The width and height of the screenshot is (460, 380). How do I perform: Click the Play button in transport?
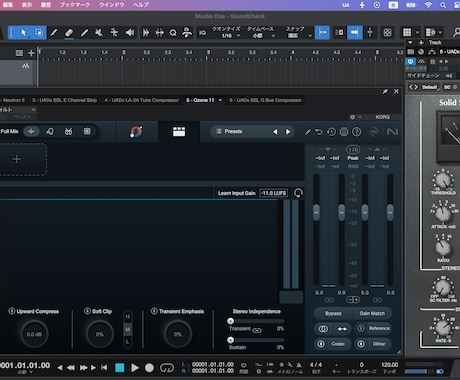[135, 368]
